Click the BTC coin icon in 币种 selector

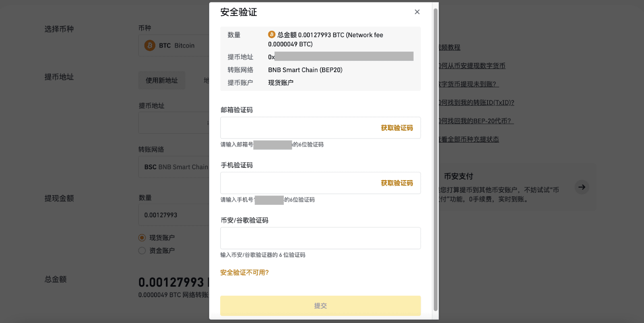[150, 45]
